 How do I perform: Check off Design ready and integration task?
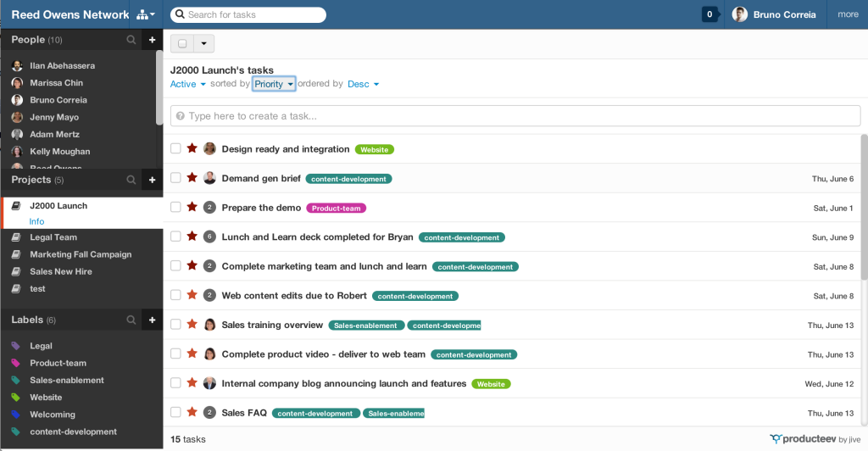pyautogui.click(x=175, y=148)
